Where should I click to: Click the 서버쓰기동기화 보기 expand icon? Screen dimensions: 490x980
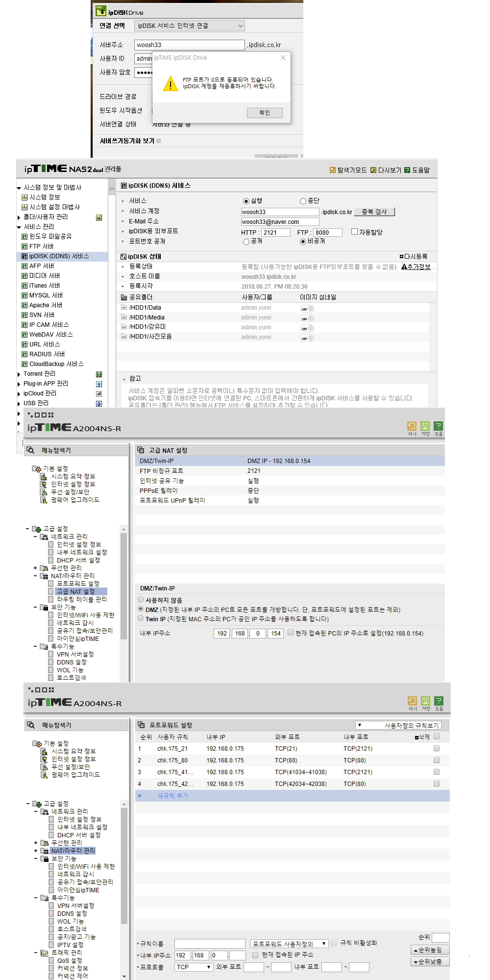[x=158, y=141]
